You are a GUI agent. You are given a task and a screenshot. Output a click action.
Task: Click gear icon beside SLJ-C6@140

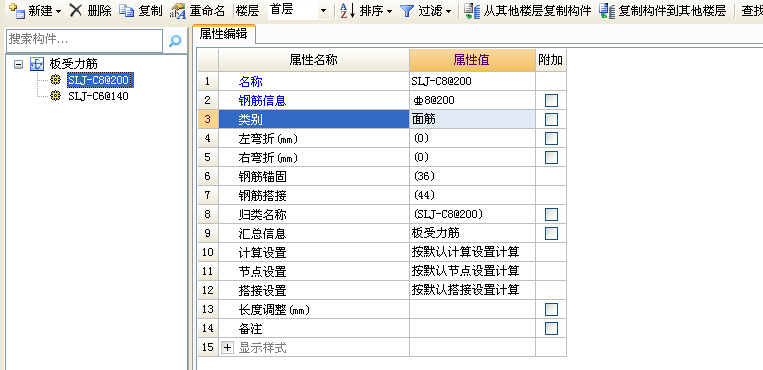[56, 96]
